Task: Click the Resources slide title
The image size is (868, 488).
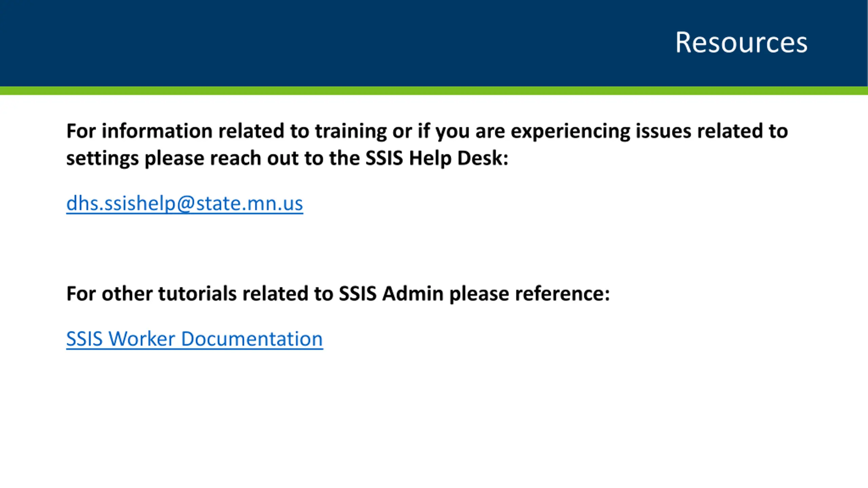Action: (741, 42)
